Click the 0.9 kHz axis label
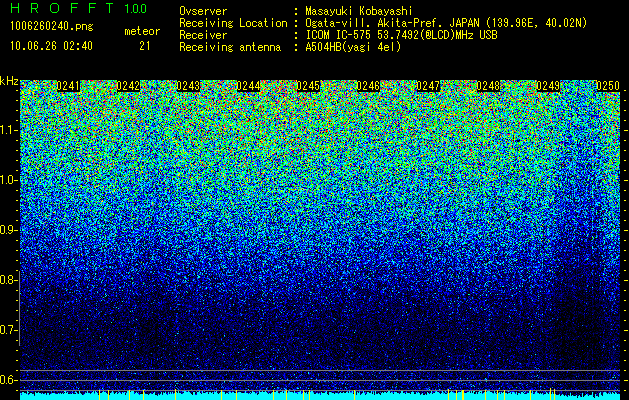 click(x=8, y=230)
